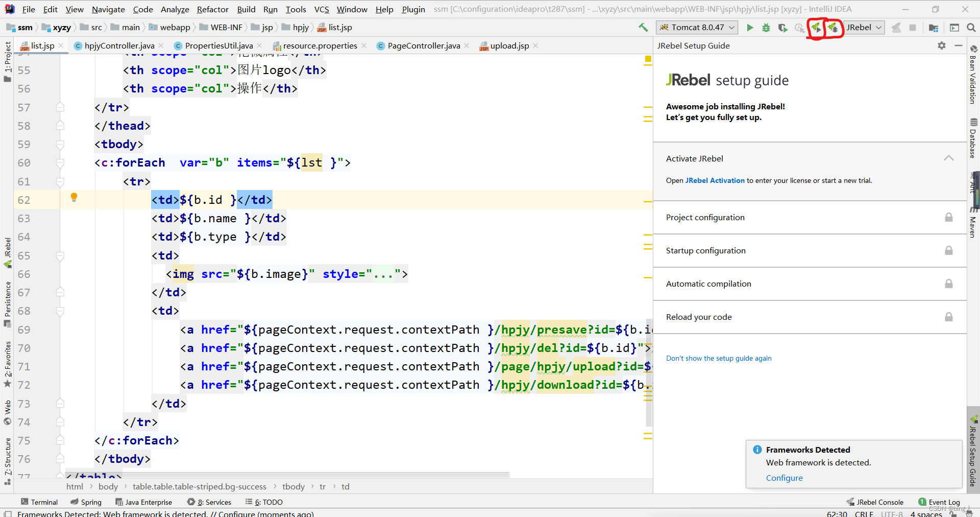The width and height of the screenshot is (980, 517).
Task: Click the editor horizontal scrollbar
Action: click(286, 475)
